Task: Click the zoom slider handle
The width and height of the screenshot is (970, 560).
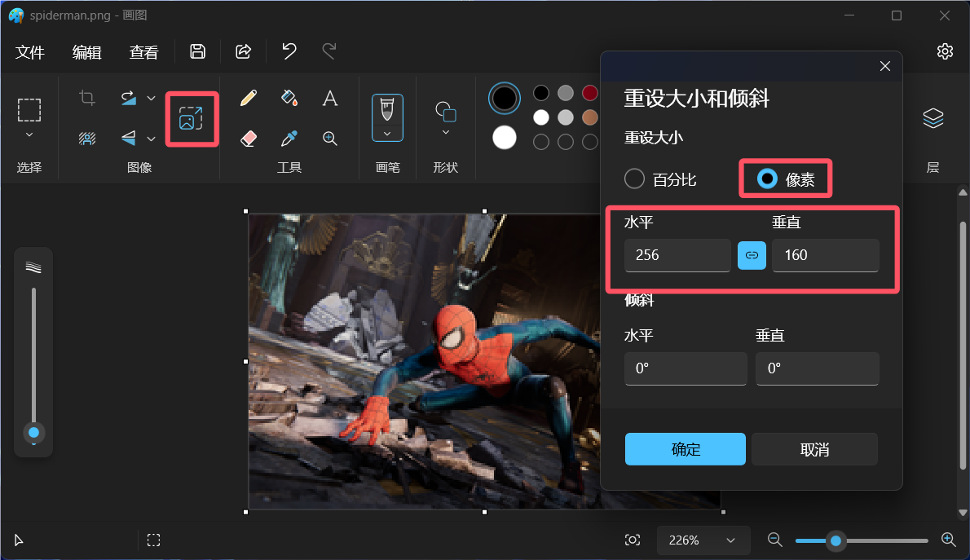Action: 836,540
